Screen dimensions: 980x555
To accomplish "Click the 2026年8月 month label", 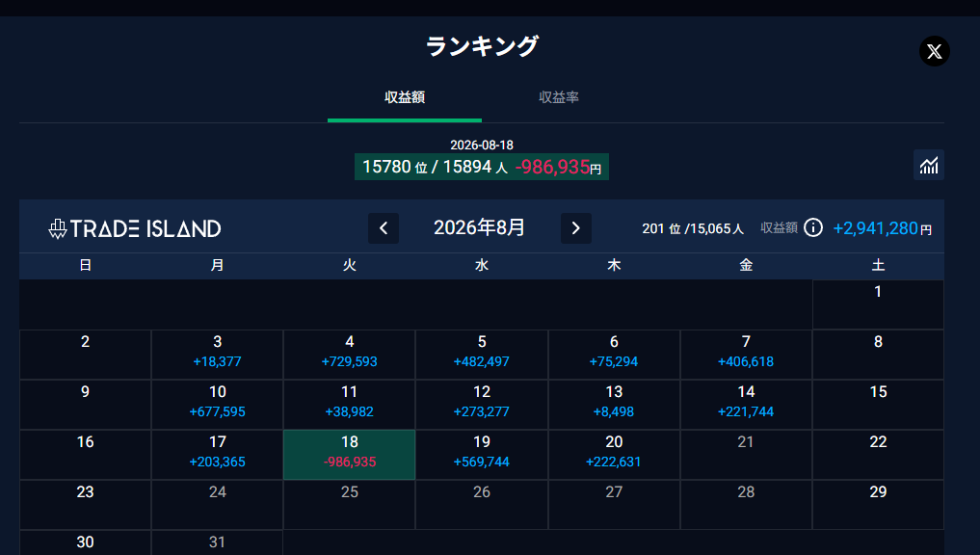I will (x=479, y=227).
